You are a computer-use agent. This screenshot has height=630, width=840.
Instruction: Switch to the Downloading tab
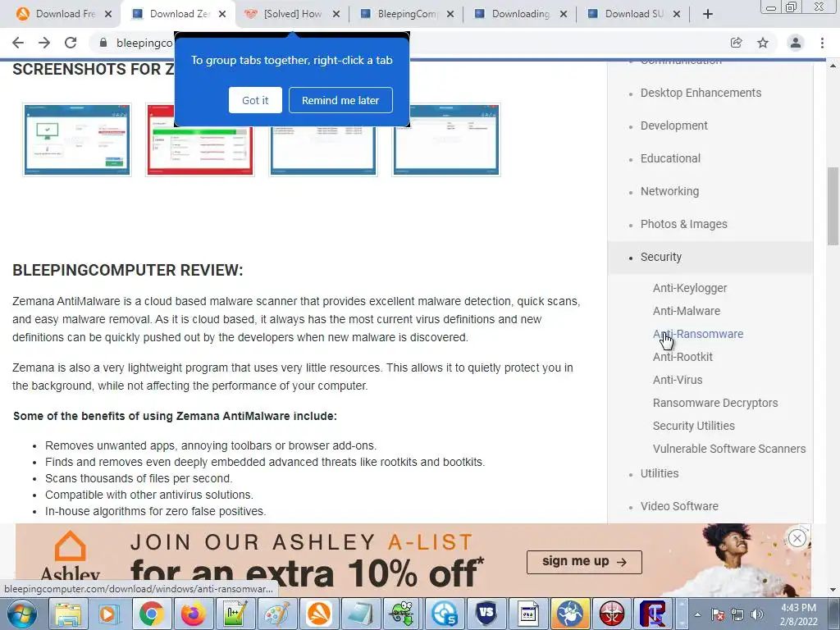point(521,14)
